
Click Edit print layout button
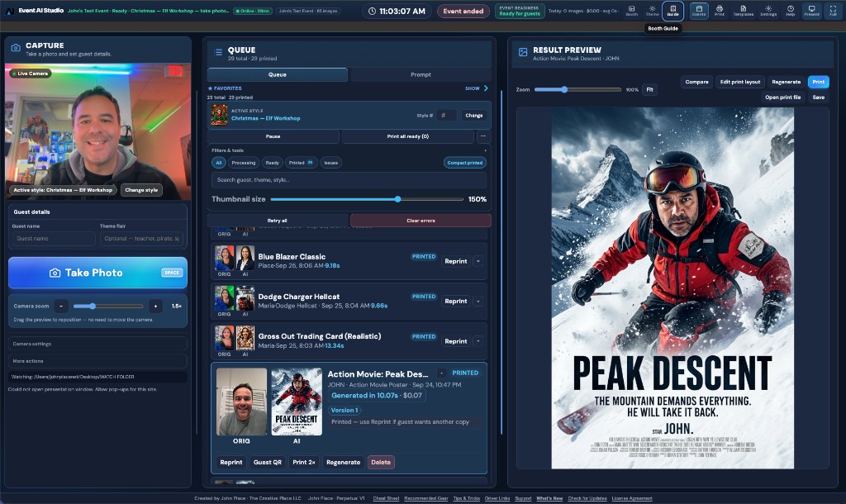(x=739, y=82)
